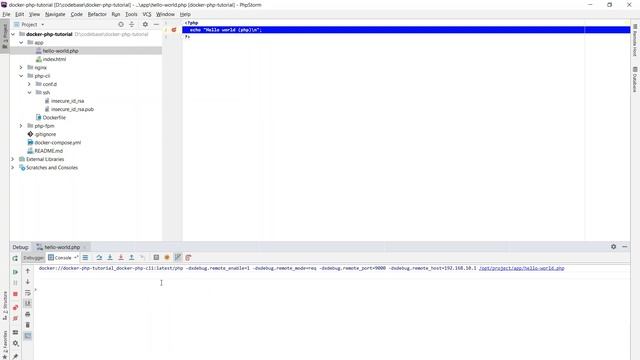The width and height of the screenshot is (640, 360).
Task: Click Run to Cursor icon
Action: pos(142,258)
